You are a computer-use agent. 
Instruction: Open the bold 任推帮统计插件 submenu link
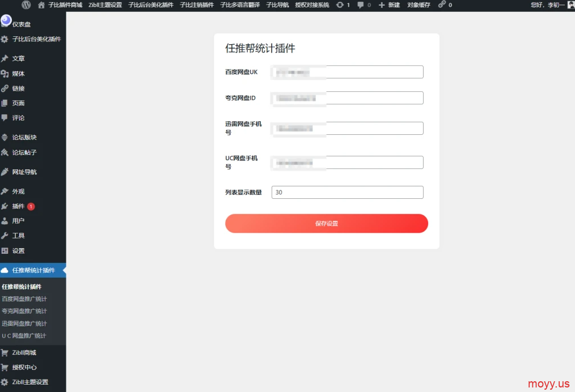tap(22, 287)
